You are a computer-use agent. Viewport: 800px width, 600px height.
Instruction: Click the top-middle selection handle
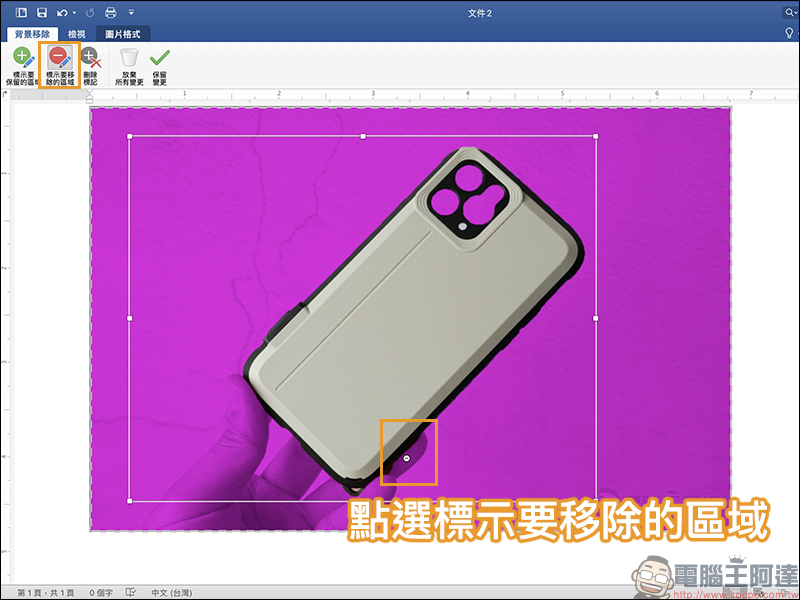click(363, 136)
